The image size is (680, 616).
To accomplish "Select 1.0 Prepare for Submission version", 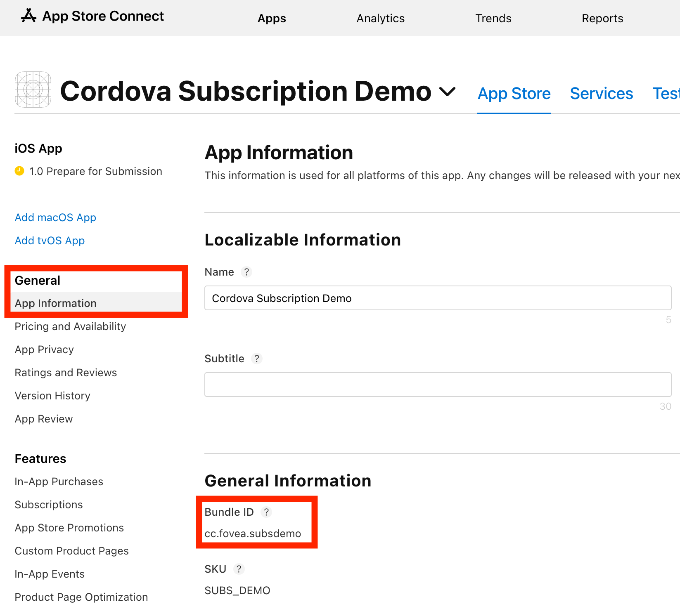I will (95, 171).
